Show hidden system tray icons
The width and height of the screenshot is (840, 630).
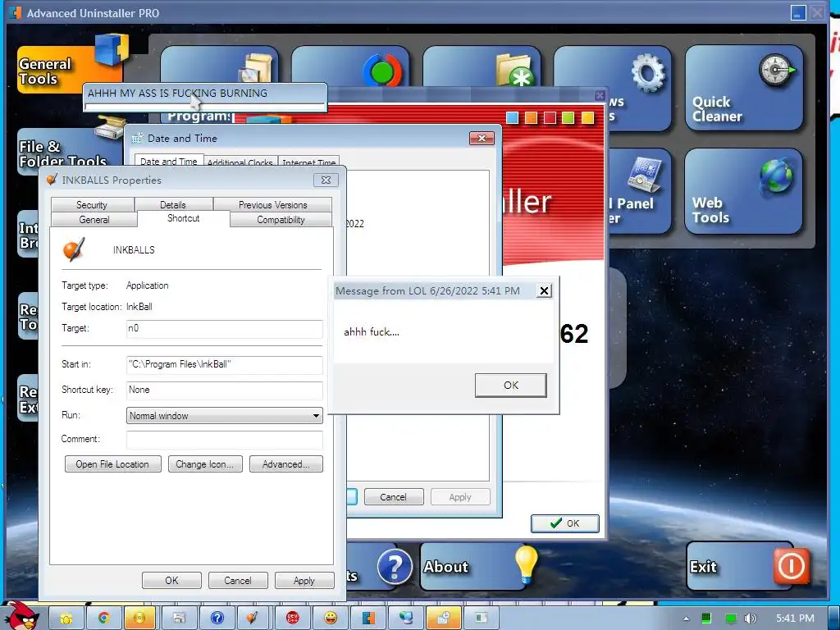click(686, 619)
